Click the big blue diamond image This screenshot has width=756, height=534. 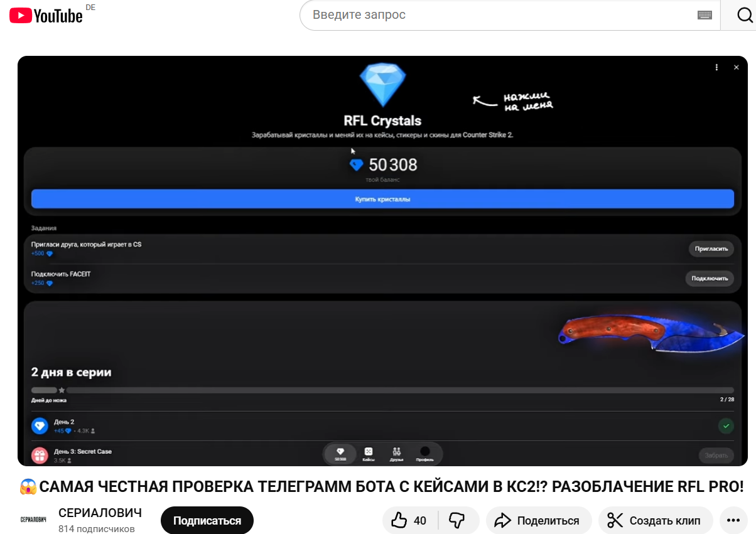click(x=382, y=84)
